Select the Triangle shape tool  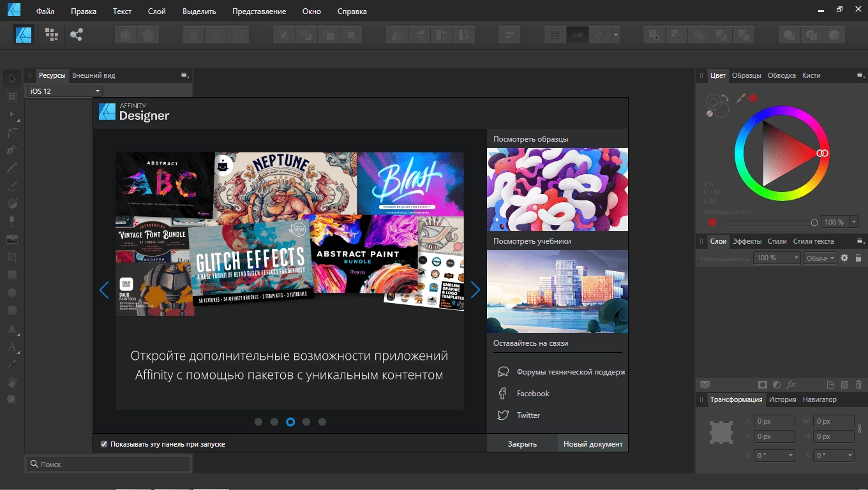point(11,329)
